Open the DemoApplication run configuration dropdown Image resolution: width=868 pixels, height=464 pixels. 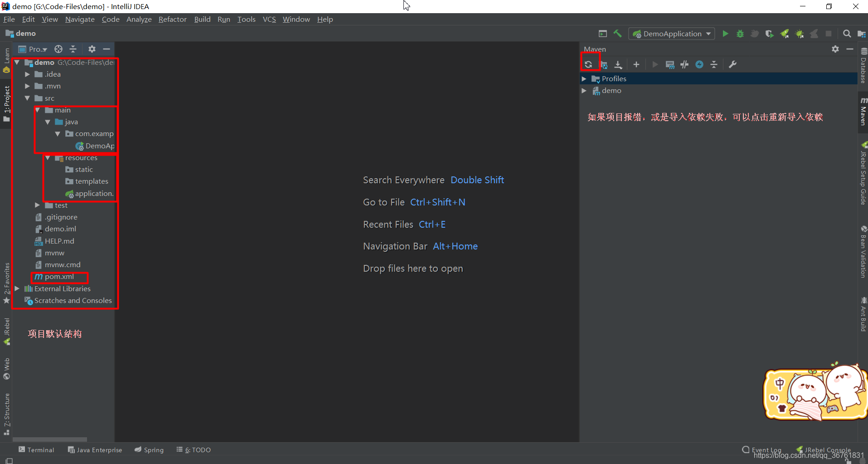tap(672, 34)
